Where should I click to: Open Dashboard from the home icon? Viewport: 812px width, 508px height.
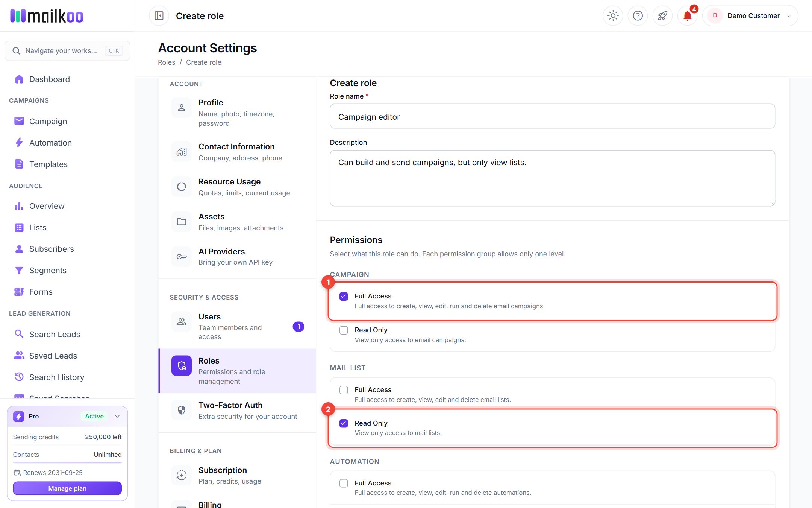tap(19, 79)
